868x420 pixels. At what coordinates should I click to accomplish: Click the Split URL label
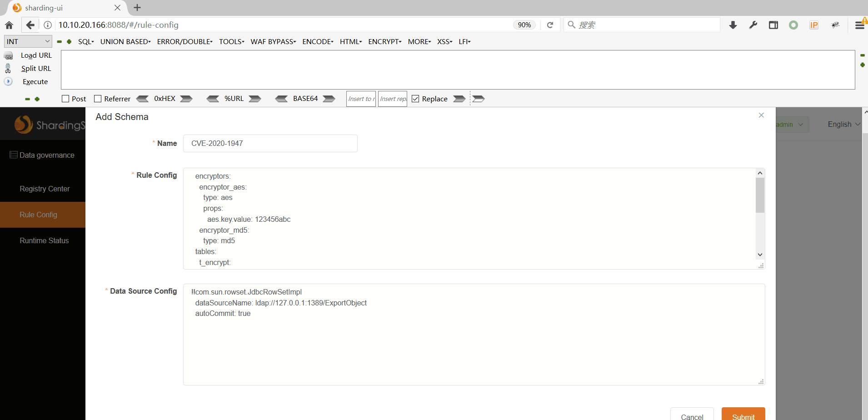pos(36,69)
